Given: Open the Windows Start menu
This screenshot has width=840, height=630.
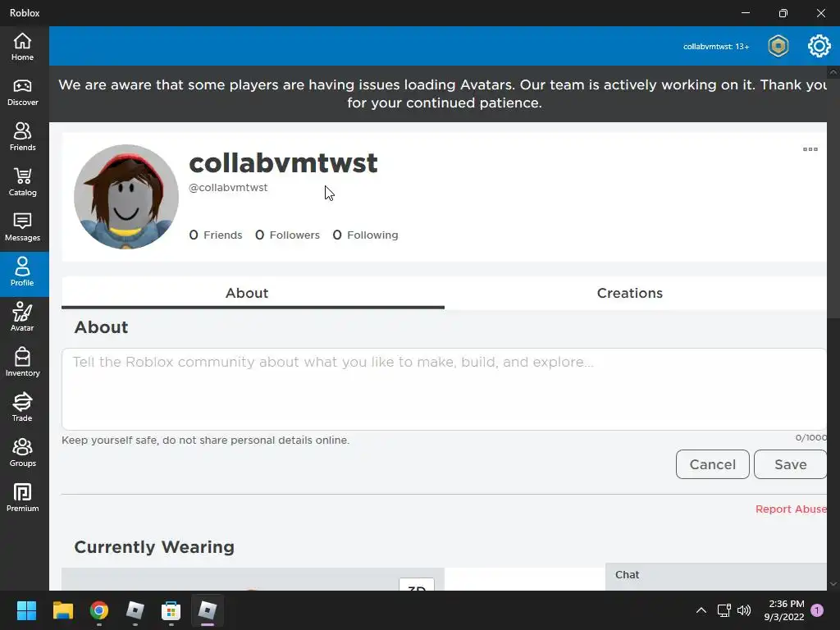Looking at the screenshot, I should [x=26, y=610].
